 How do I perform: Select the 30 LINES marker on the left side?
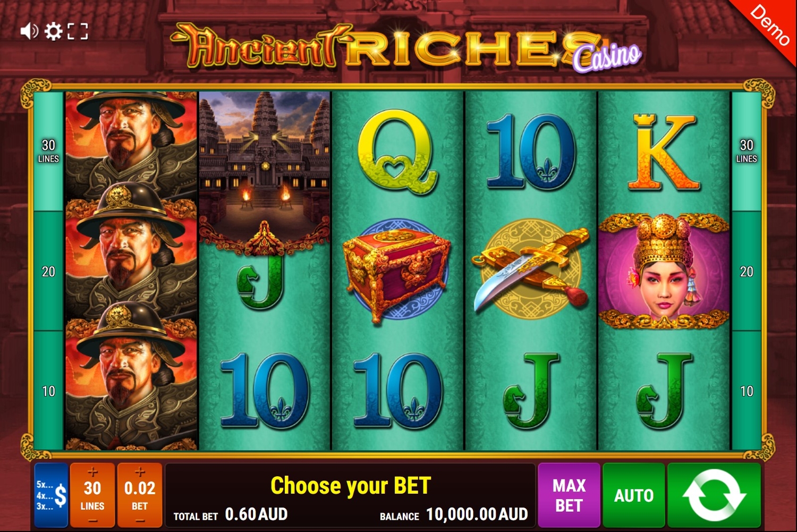pos(48,151)
